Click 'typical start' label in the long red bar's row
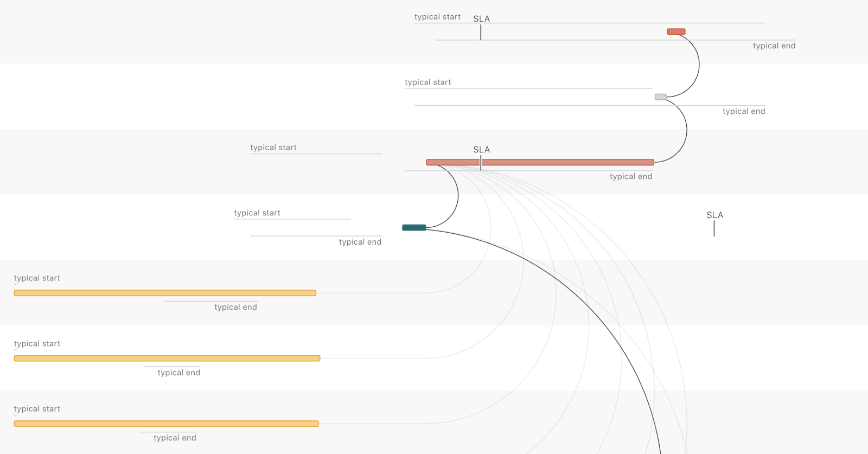This screenshot has height=454, width=868. (273, 148)
